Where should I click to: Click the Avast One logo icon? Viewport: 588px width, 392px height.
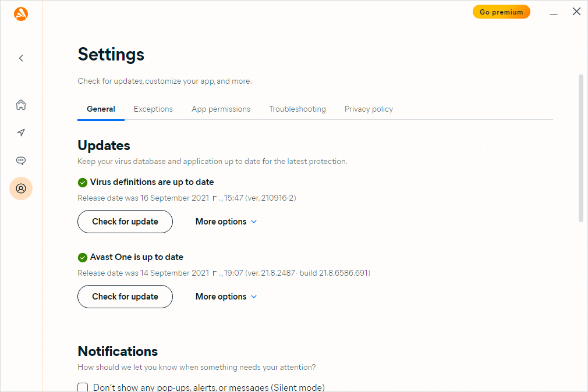(x=21, y=13)
